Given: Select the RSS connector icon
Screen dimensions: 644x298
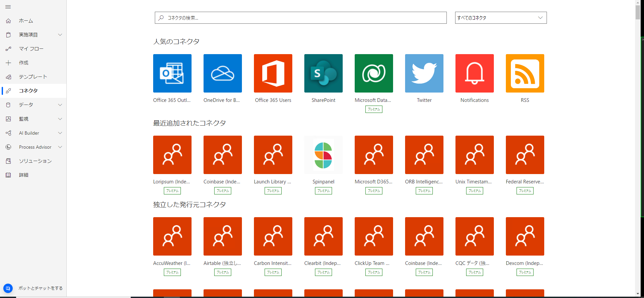Looking at the screenshot, I should pyautogui.click(x=525, y=73).
